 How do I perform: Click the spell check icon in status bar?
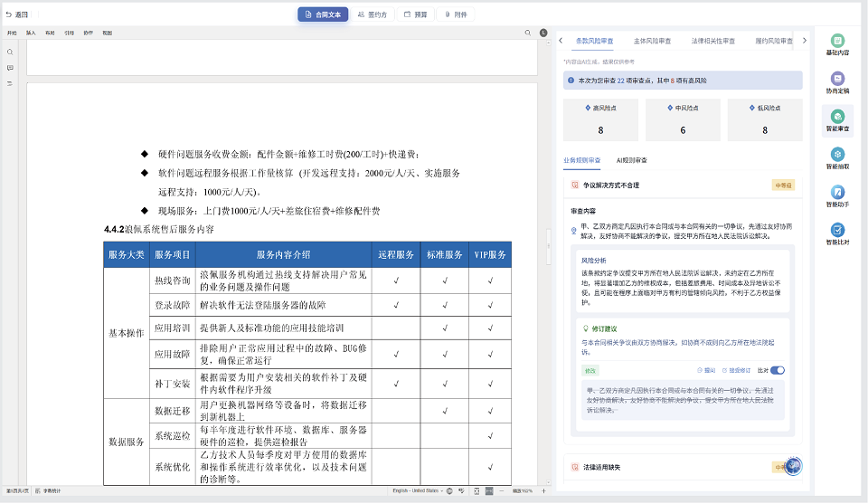462,491
